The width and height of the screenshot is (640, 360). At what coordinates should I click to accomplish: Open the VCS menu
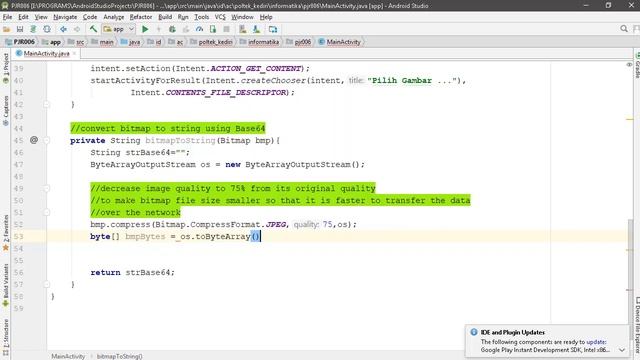click(220, 17)
